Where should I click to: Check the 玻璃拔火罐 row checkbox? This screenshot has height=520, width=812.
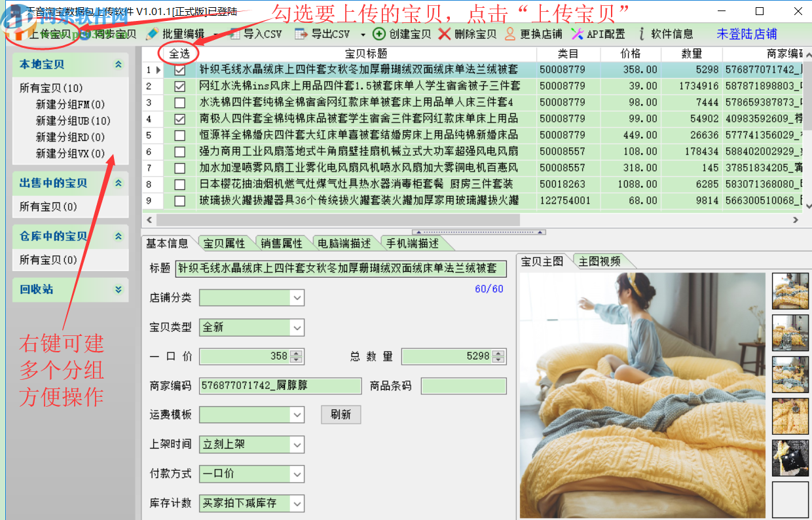(x=179, y=200)
